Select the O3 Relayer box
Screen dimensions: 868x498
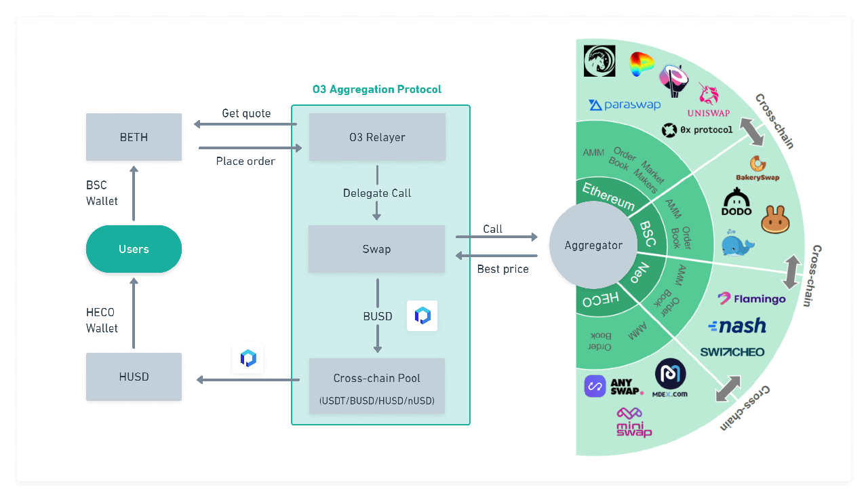377,137
